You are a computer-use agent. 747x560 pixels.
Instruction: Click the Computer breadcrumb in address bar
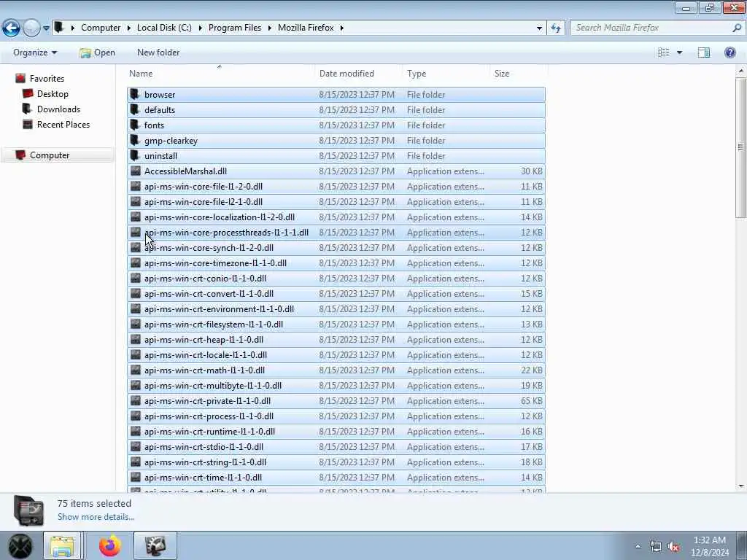101,28
